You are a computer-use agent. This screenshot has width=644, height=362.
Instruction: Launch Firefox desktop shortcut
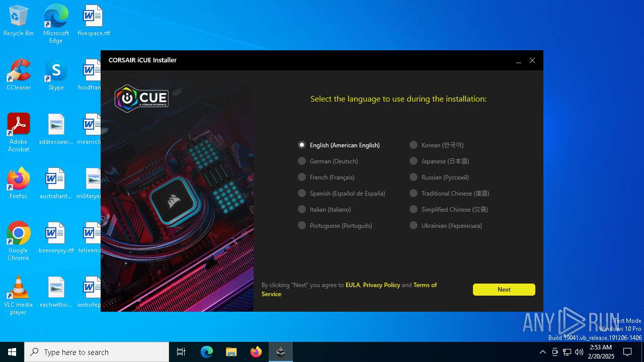pyautogui.click(x=19, y=184)
